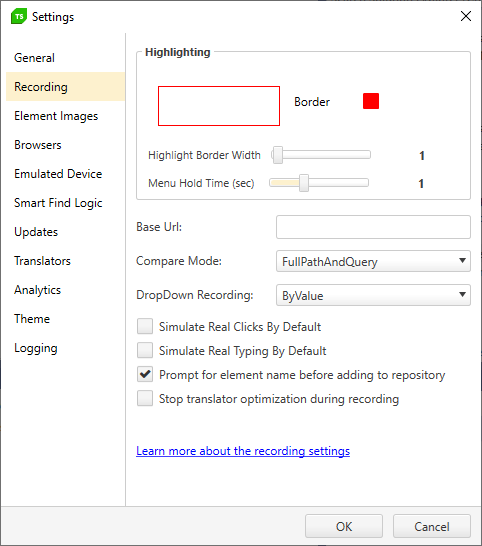Open the Compare Mode dropdown
482x546 pixels.
[x=373, y=261]
